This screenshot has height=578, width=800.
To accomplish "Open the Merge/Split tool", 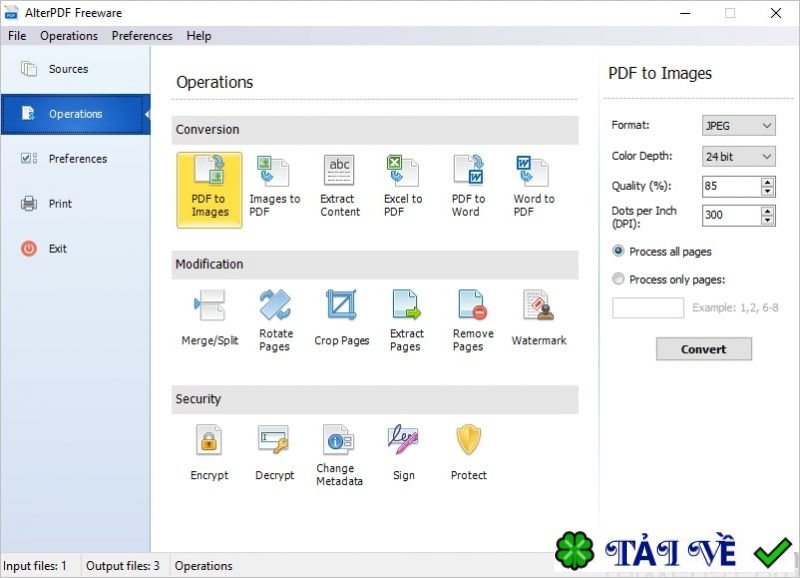I will [x=210, y=318].
